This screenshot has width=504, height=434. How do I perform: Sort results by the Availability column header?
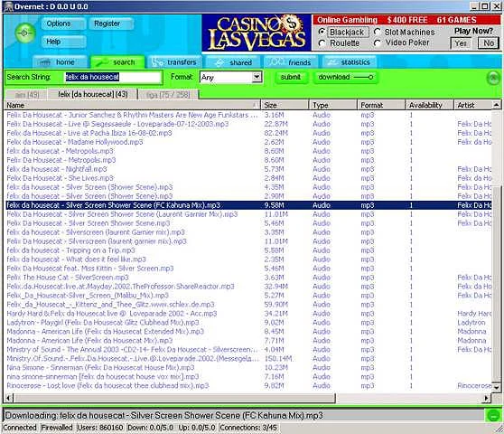pyautogui.click(x=430, y=105)
